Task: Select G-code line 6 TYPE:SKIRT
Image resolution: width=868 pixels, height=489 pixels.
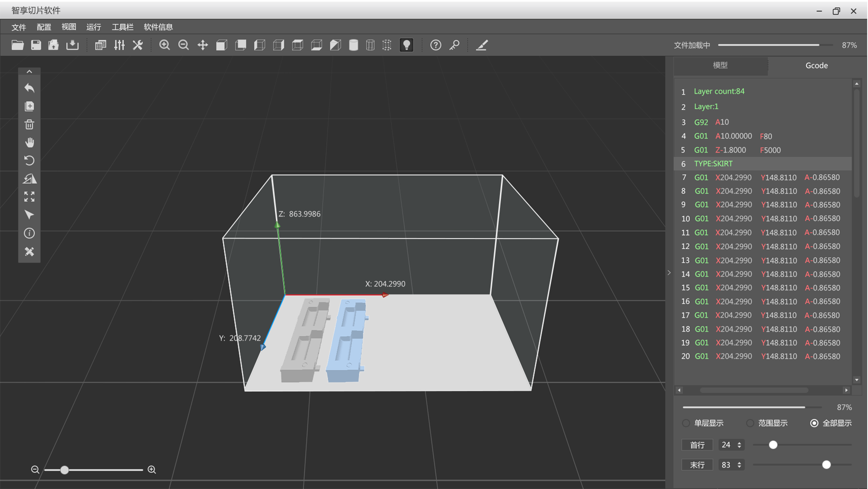Action: point(713,164)
